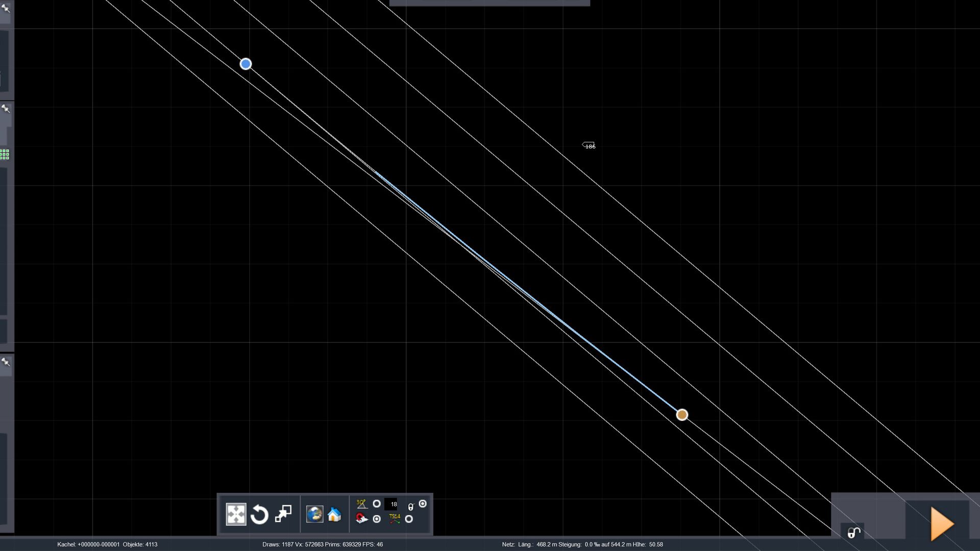The image size is (980, 551).
Task: Toggle the angle snap radio button
Action: click(x=377, y=504)
